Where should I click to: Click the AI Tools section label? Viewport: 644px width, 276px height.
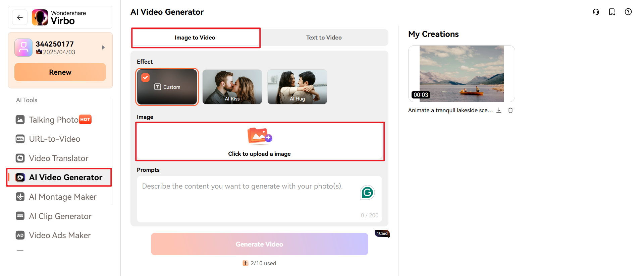(x=26, y=100)
